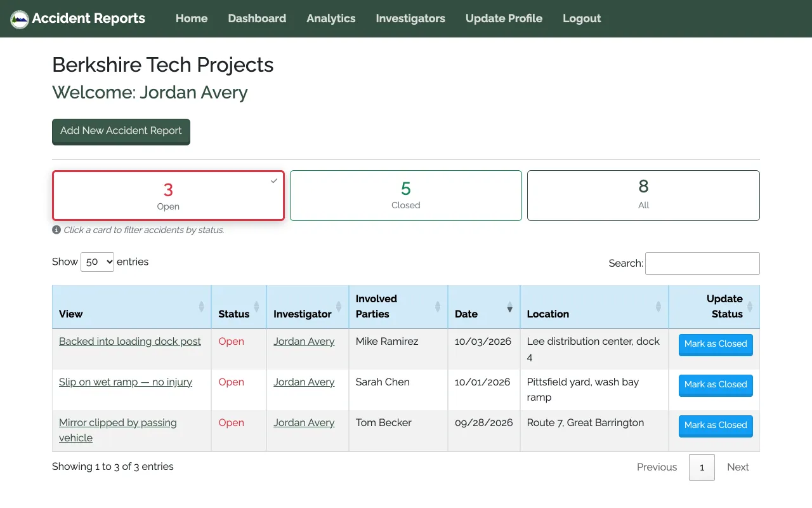Open Update Profile page
The height and width of the screenshot is (508, 812).
point(504,18)
